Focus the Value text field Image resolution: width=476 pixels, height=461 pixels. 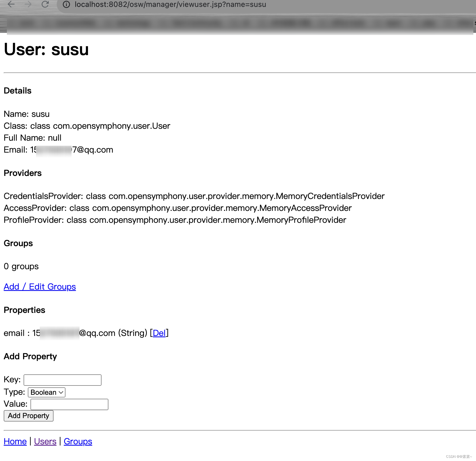69,404
